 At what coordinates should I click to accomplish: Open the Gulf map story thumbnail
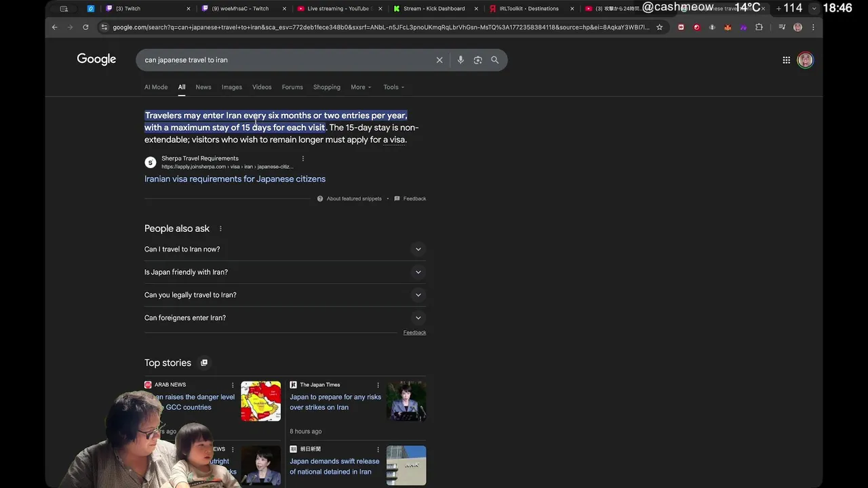click(260, 401)
